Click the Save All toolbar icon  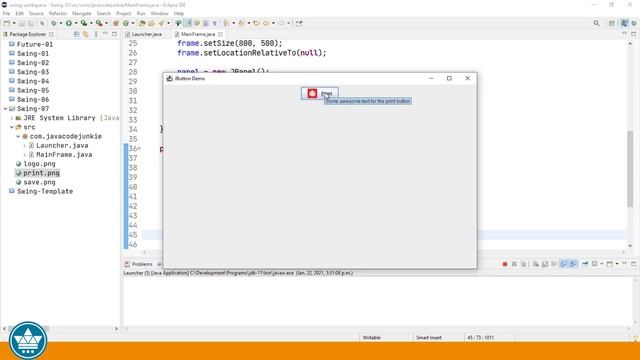(x=31, y=23)
